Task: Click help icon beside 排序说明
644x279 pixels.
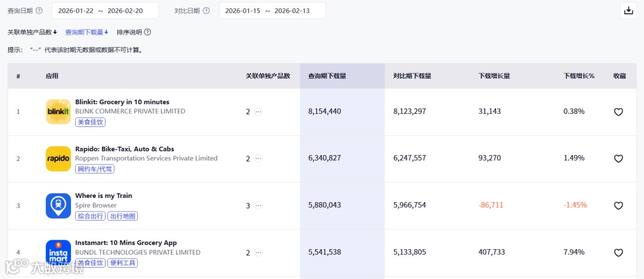Action: coord(147,32)
